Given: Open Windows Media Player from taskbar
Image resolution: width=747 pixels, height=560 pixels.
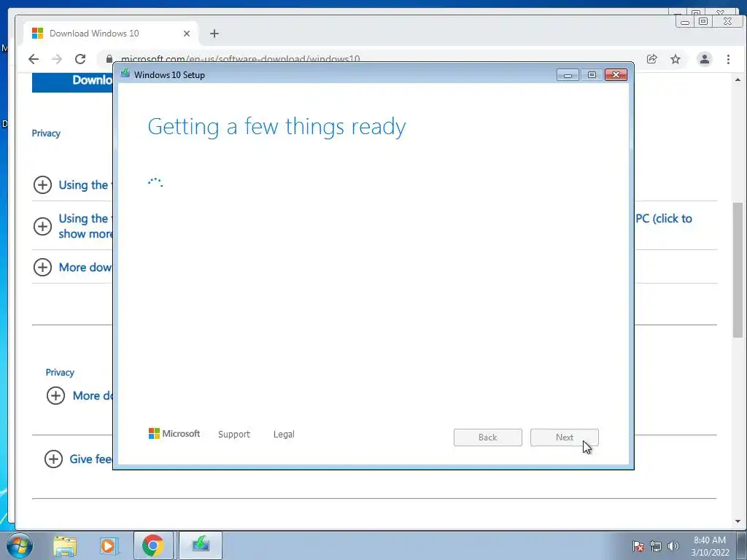Looking at the screenshot, I should tap(109, 545).
